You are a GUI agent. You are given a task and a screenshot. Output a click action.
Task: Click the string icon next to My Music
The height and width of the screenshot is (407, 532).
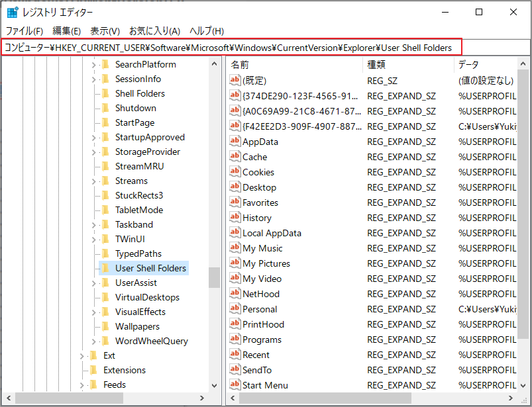click(x=235, y=248)
